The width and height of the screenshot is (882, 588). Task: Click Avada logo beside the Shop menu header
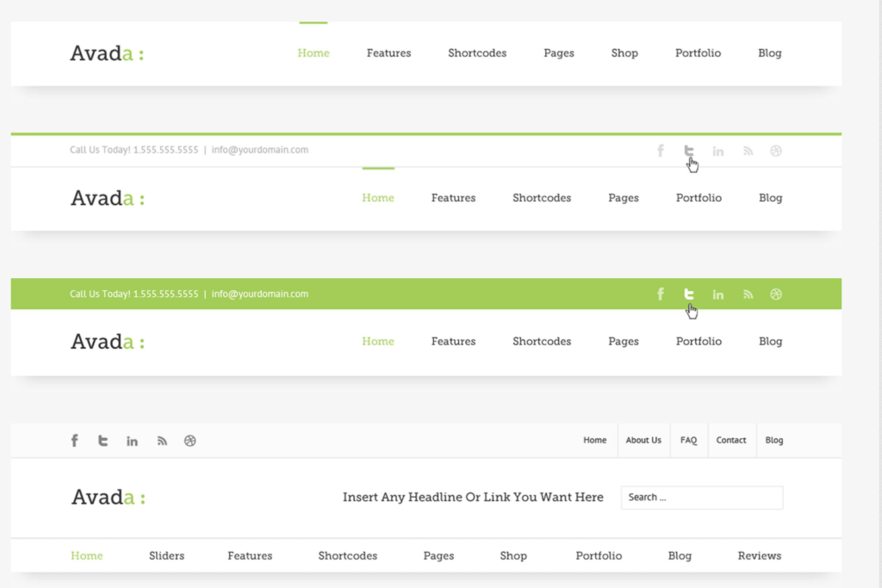[x=107, y=53]
